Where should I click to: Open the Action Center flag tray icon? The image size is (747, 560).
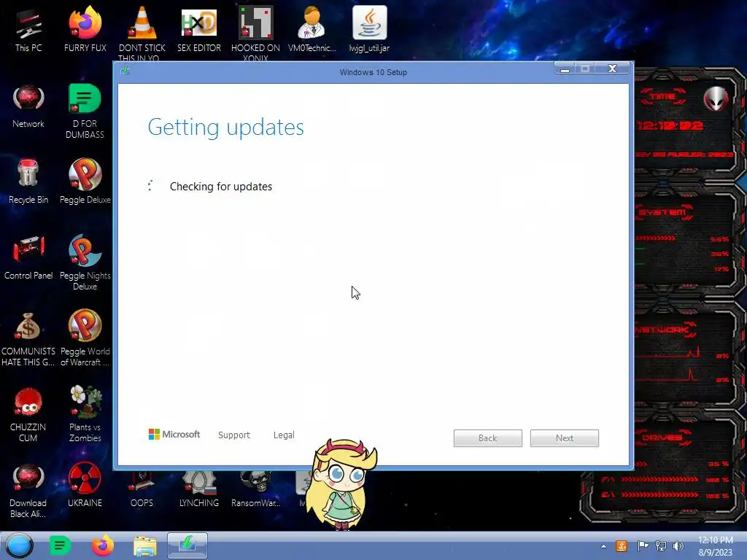pyautogui.click(x=642, y=545)
